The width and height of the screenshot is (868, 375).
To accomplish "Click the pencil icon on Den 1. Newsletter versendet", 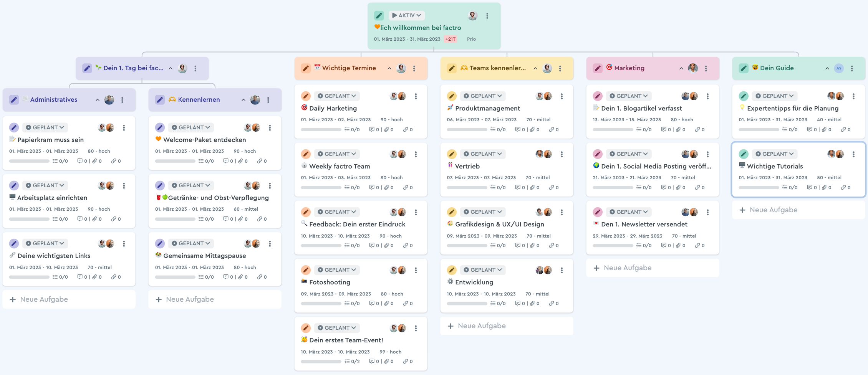I will [598, 212].
